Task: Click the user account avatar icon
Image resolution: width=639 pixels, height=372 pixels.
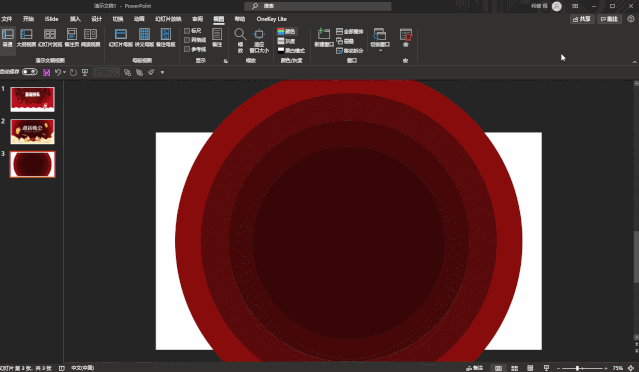Action: point(557,6)
